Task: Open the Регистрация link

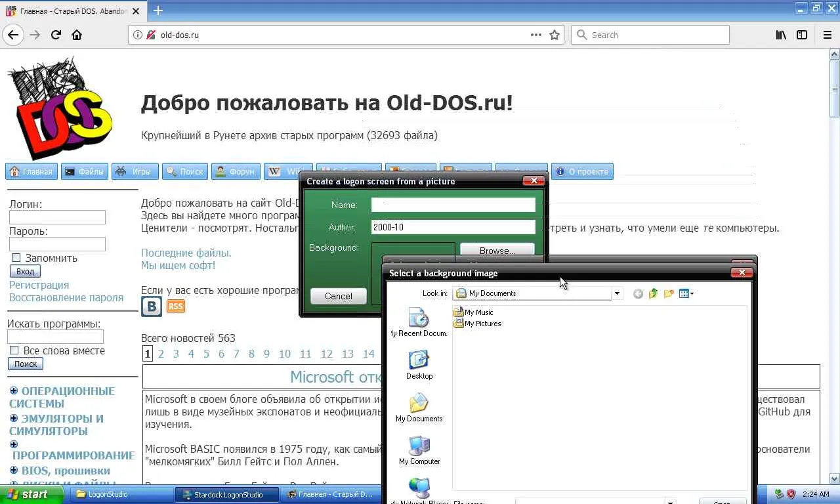Action: [39, 285]
